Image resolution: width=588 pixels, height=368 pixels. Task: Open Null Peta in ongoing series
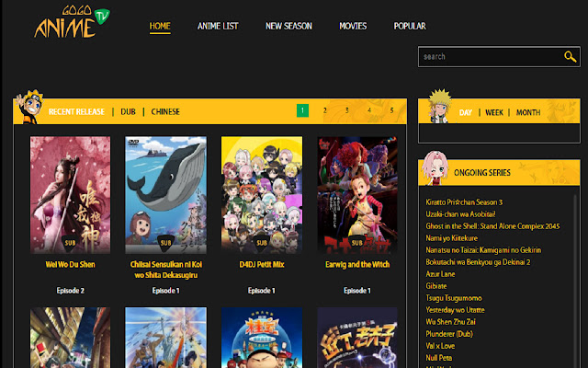coord(439,358)
